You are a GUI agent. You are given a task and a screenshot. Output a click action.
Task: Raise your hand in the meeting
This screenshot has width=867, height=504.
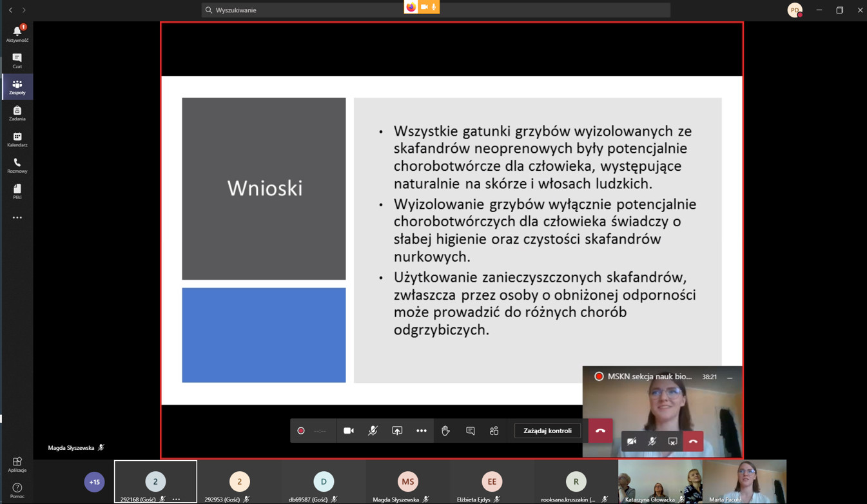point(445,431)
